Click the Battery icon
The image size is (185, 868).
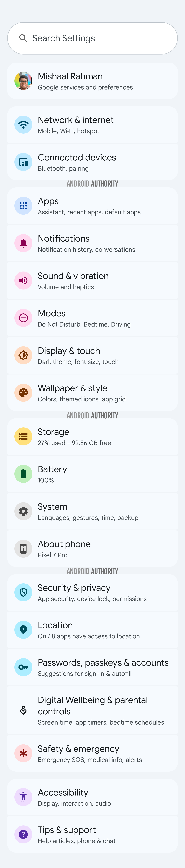[x=23, y=474]
